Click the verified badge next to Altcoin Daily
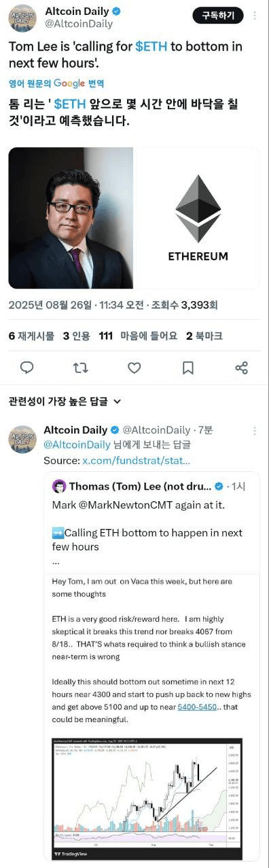The width and height of the screenshot is (269, 868). [117, 12]
